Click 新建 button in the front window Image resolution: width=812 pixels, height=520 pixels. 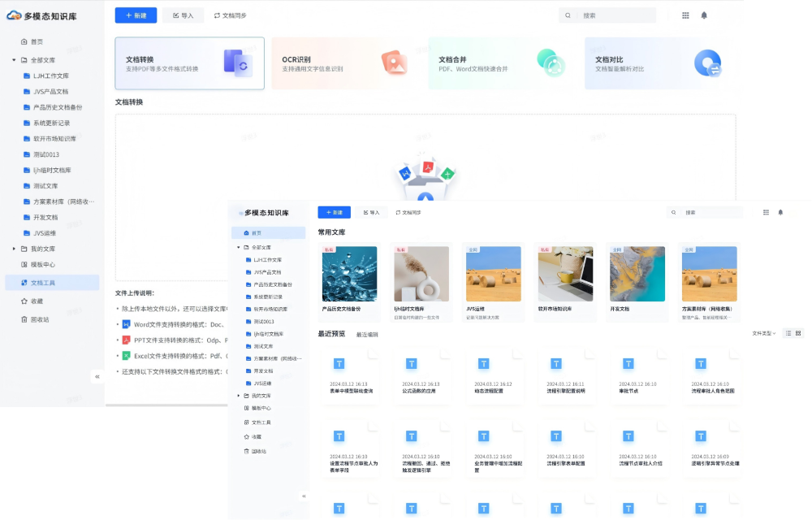point(334,212)
